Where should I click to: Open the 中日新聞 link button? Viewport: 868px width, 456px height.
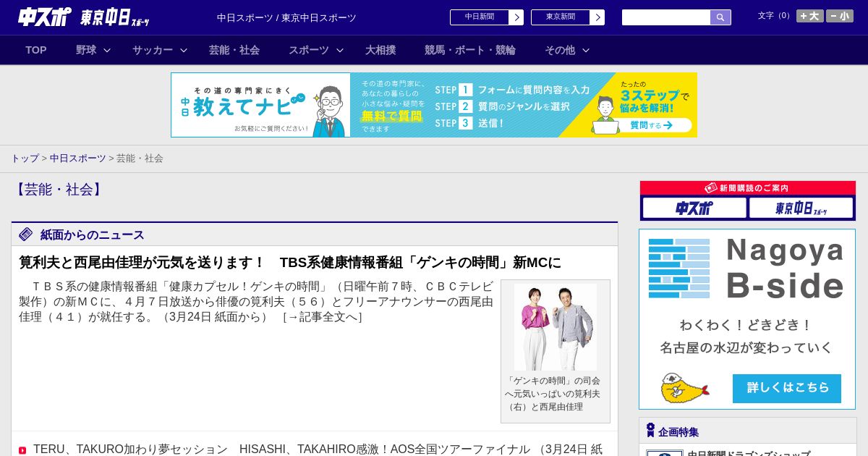click(480, 17)
